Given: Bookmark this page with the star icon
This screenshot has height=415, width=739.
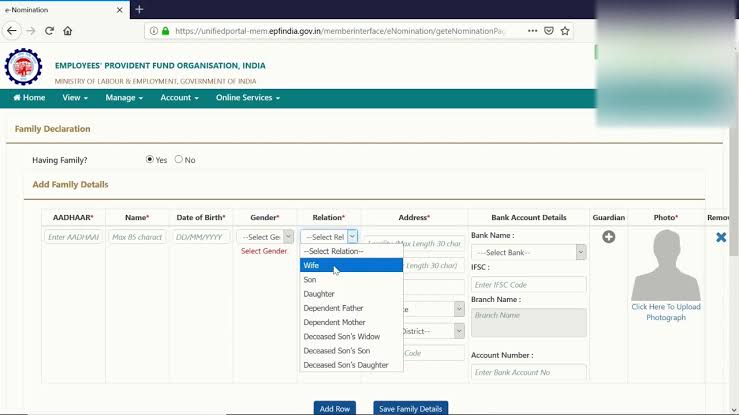Looking at the screenshot, I should point(565,31).
